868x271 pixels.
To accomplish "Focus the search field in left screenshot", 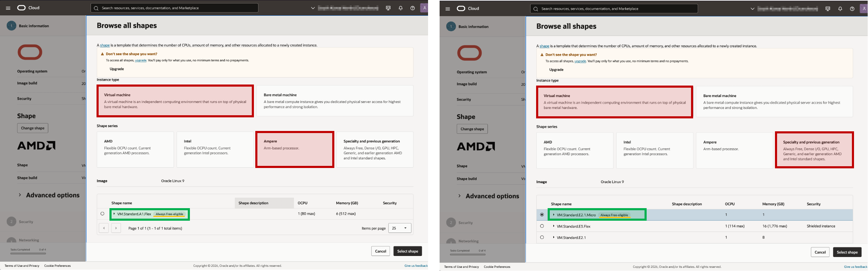I will (x=175, y=8).
